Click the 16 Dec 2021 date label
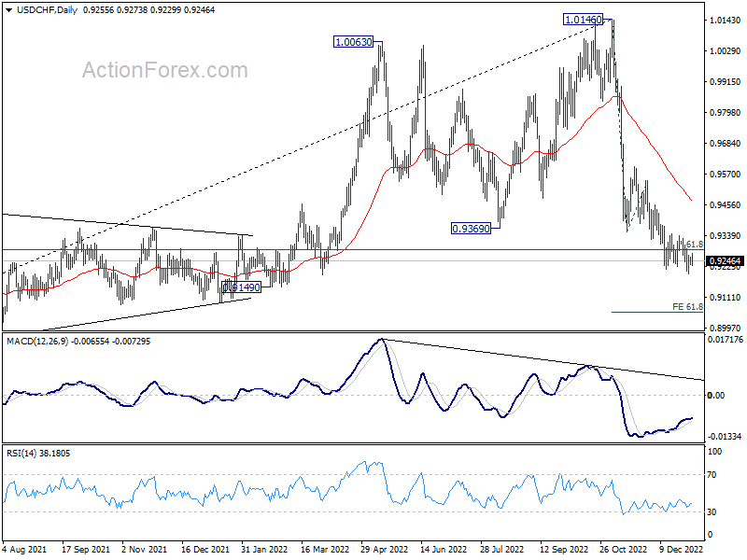Image resolution: width=747 pixels, height=560 pixels. pyautogui.click(x=205, y=550)
